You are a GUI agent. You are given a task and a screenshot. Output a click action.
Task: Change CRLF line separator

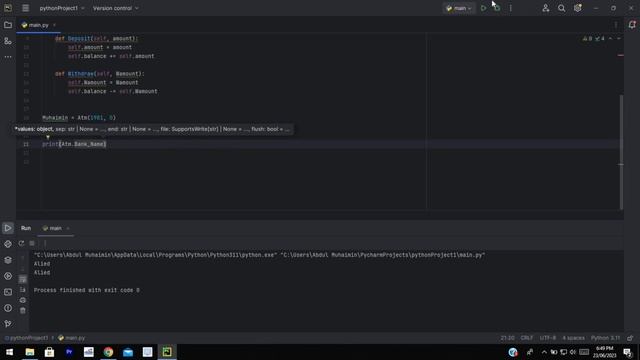[x=527, y=338]
